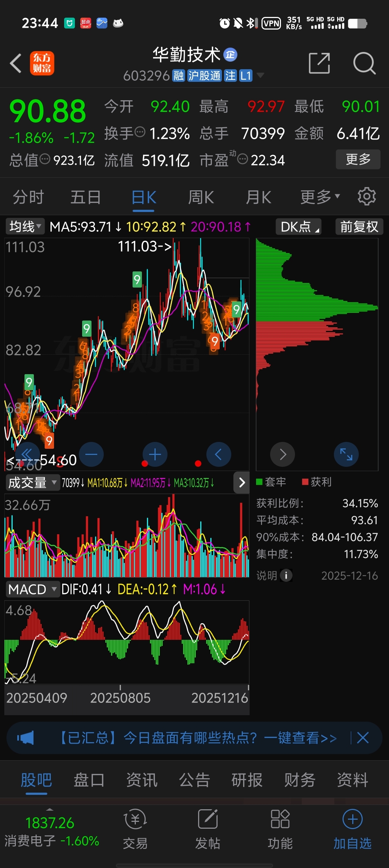The height and width of the screenshot is (868, 389).
Task: Tap 平均成本 value 93.61
Action: pos(365,520)
